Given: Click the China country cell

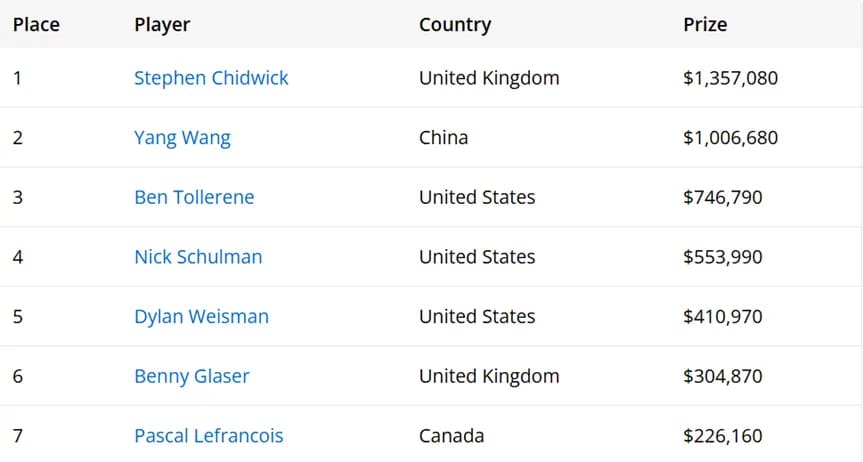Looking at the screenshot, I should 444,138.
